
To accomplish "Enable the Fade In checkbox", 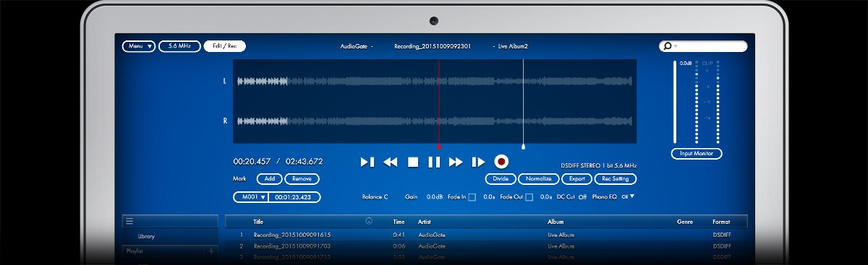I will (x=472, y=196).
